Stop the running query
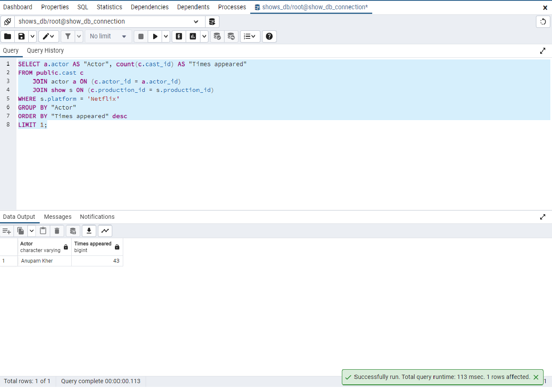This screenshot has height=392, width=552. coord(141,36)
